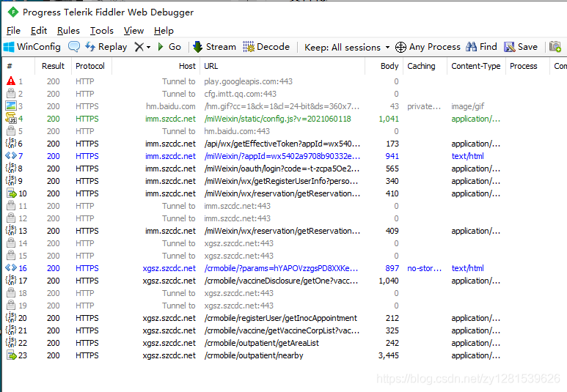Image resolution: width=567 pixels, height=392 pixels.
Task: Click the HTML icon of session 16
Action: pyautogui.click(x=11, y=267)
